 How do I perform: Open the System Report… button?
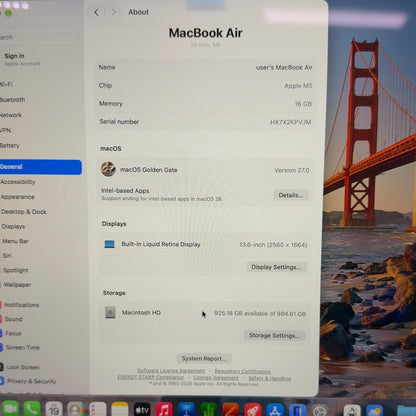pos(204,358)
